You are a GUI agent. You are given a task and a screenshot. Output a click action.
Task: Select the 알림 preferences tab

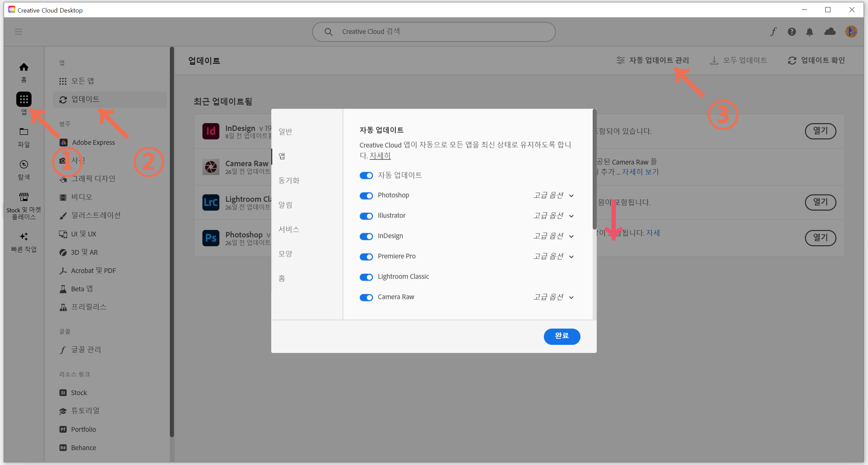click(x=285, y=205)
